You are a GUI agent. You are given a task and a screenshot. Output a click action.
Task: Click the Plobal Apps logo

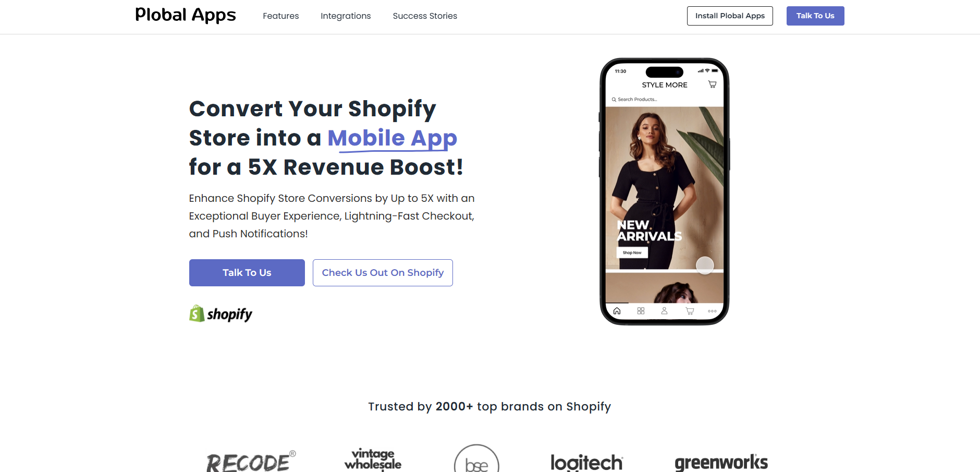tap(186, 15)
